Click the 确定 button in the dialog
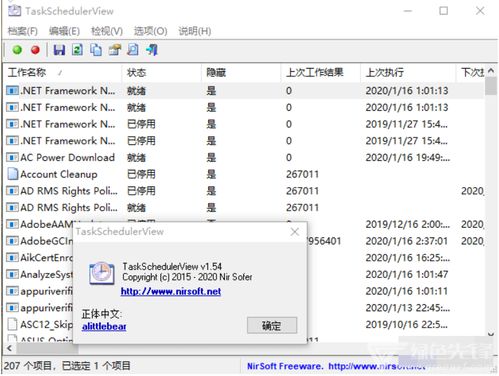This screenshot has height=376, width=499. [272, 325]
